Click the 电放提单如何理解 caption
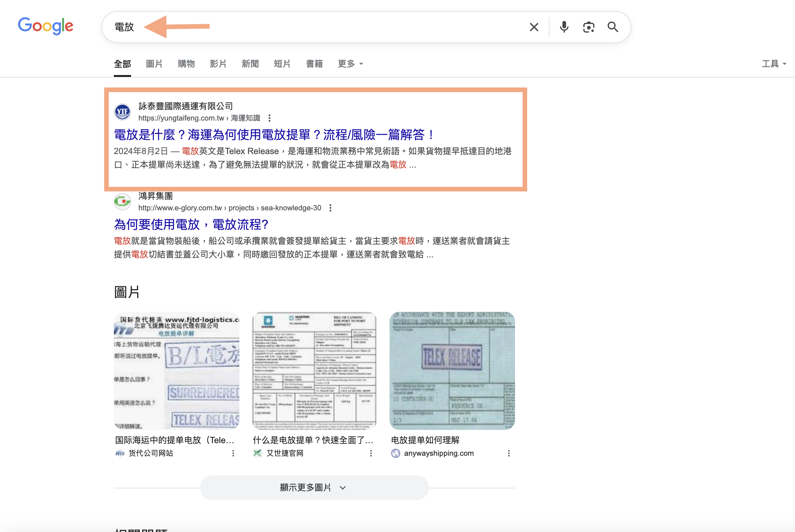Image resolution: width=795 pixels, height=532 pixels. (x=425, y=440)
